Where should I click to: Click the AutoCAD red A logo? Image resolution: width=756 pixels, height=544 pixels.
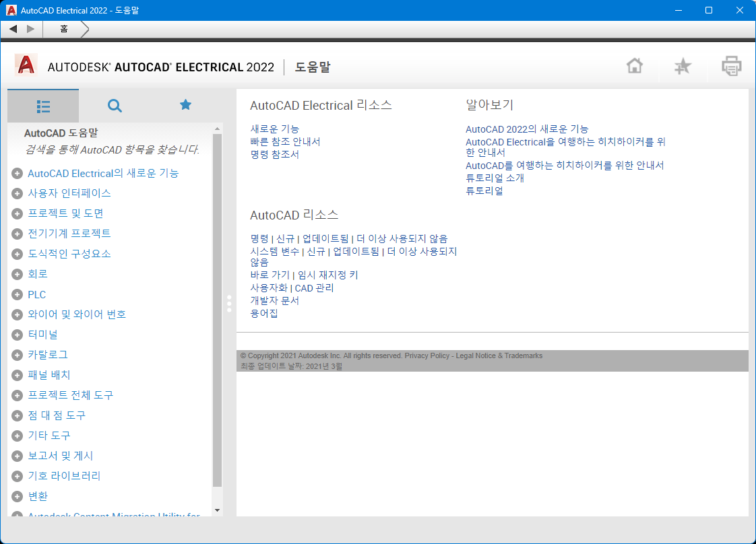click(x=26, y=65)
